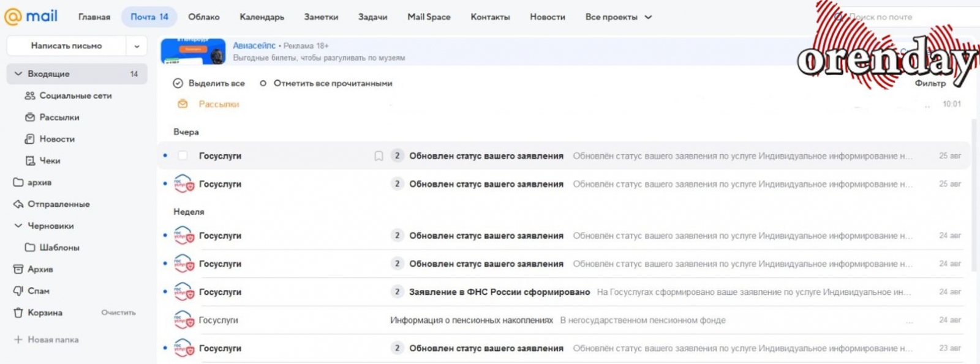Open the Отправленные sent folder icon
980x364 pixels.
(18, 204)
